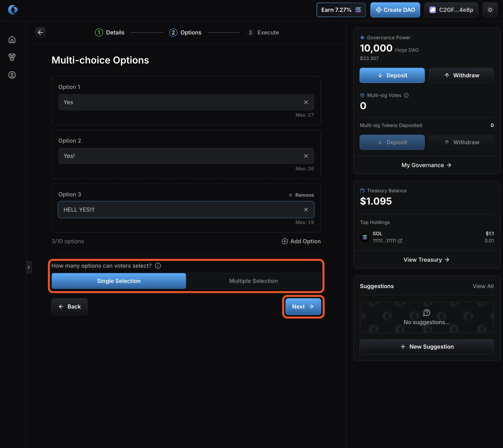Click the Multi-sig Votes info icon

pyautogui.click(x=406, y=95)
